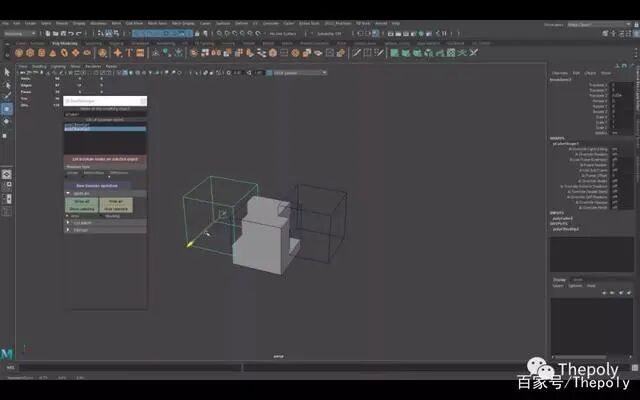640x400 pixels.
Task: Toggle the Wire option in bool panel
Action: (x=67, y=216)
